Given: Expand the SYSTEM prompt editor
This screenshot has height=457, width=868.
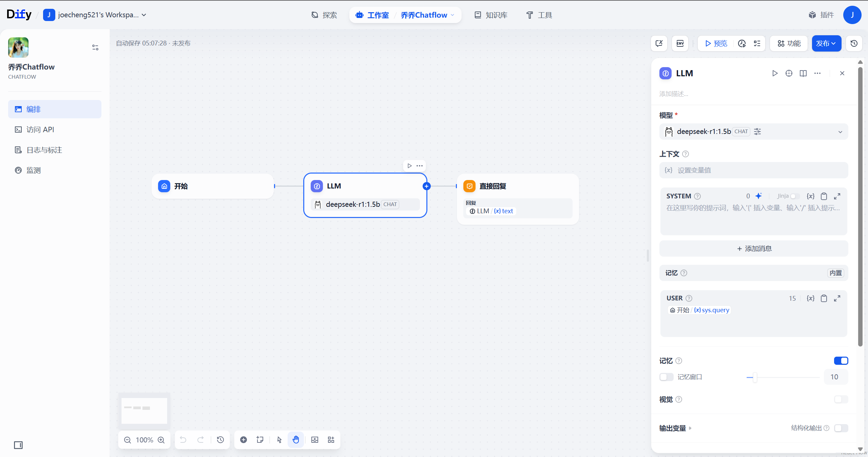Looking at the screenshot, I should tap(837, 196).
